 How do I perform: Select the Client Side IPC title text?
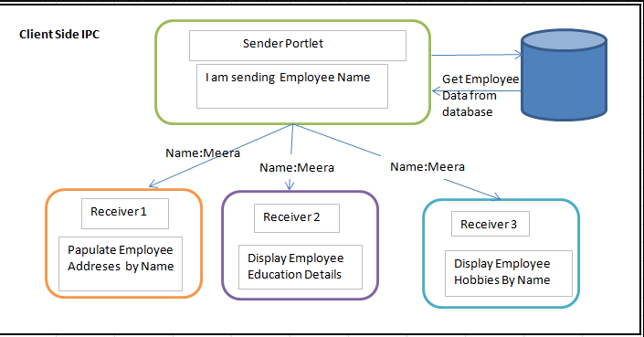(59, 34)
